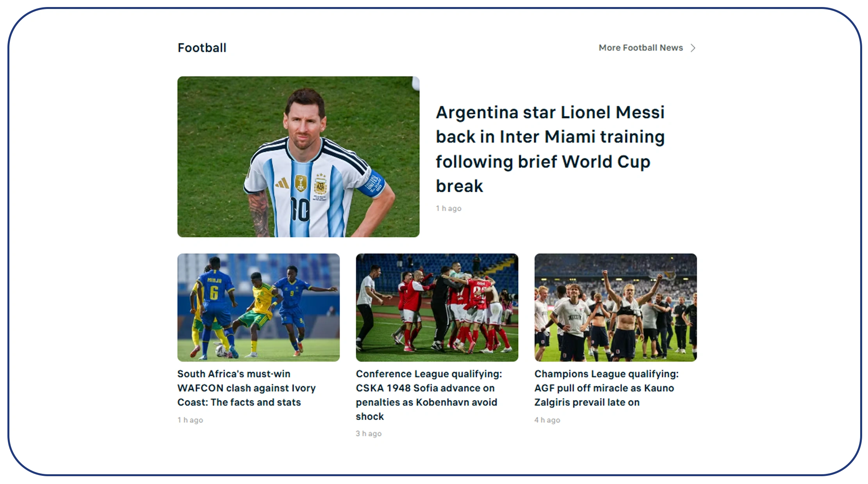Click the '4 h ago' timestamp
This screenshot has width=868, height=484.
[547, 420]
